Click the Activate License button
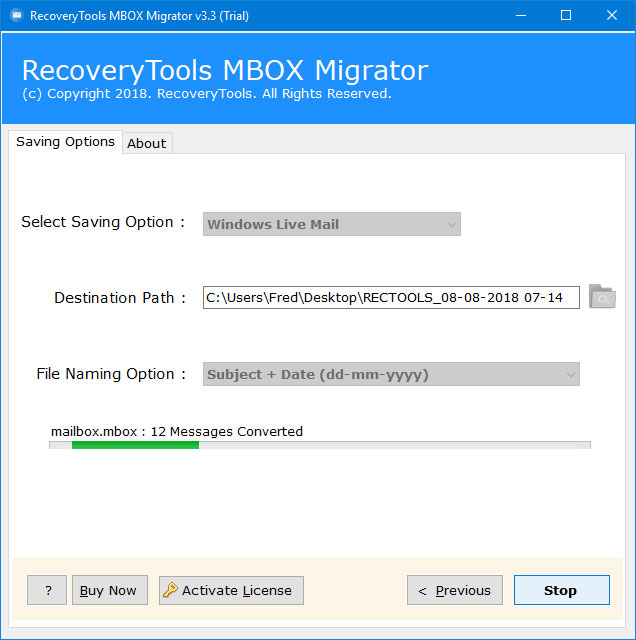The width and height of the screenshot is (636, 640). [231, 590]
